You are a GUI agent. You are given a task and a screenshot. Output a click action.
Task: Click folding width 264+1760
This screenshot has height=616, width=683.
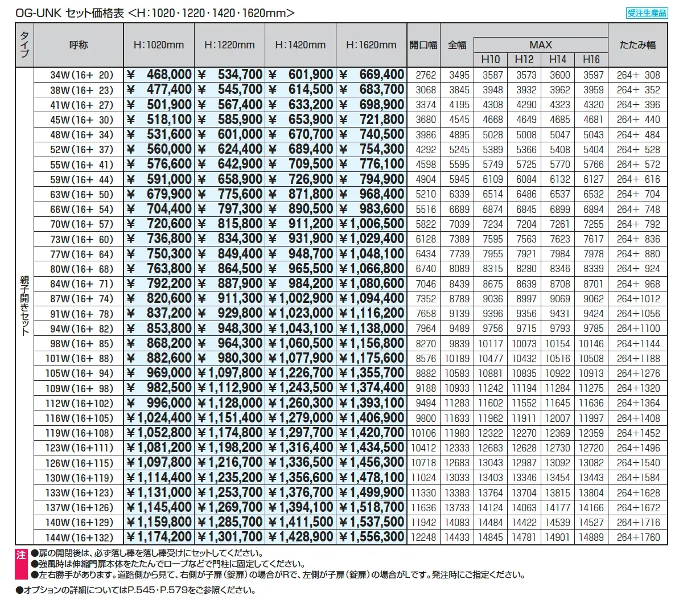639,537
